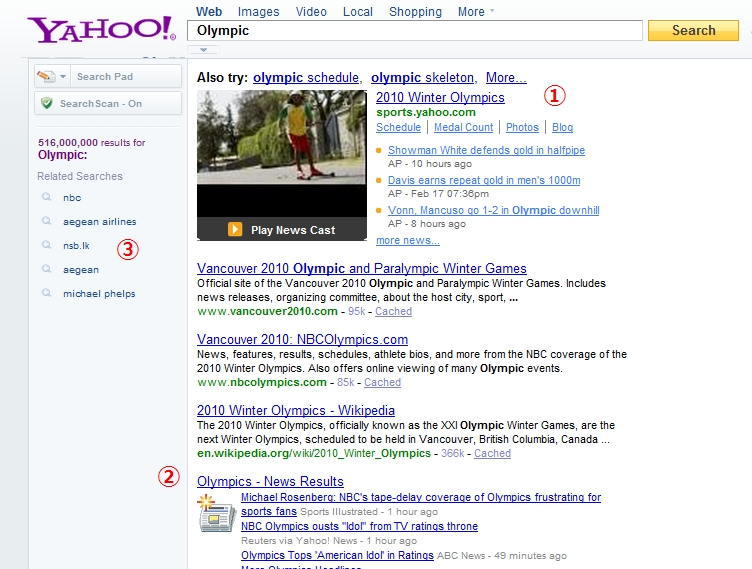The height and width of the screenshot is (569, 752).
Task: Click the Search Pad label
Action: click(105, 77)
